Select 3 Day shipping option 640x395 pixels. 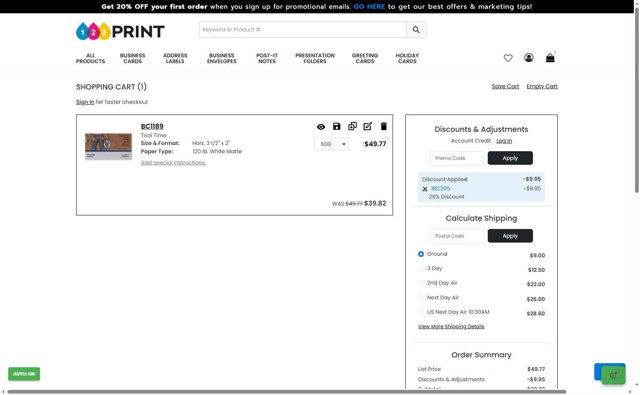(421, 269)
